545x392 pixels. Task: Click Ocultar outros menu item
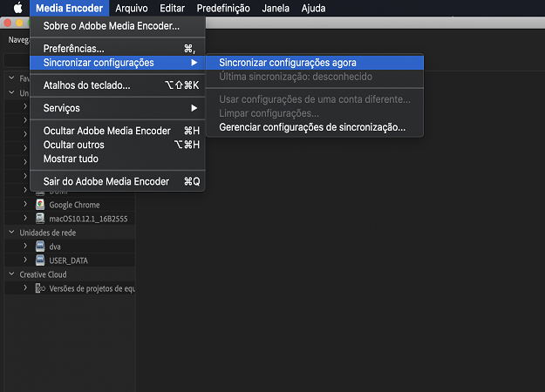coord(74,145)
